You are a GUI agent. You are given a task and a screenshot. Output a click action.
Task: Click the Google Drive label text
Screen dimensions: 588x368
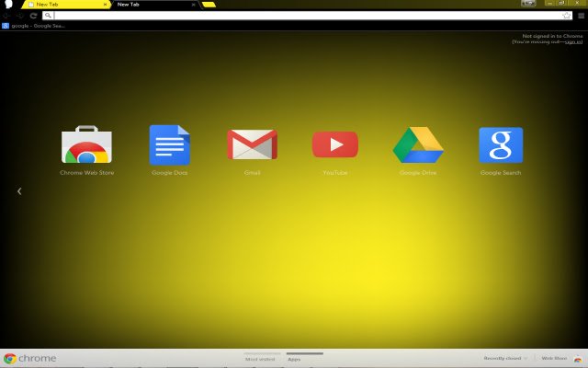(418, 173)
